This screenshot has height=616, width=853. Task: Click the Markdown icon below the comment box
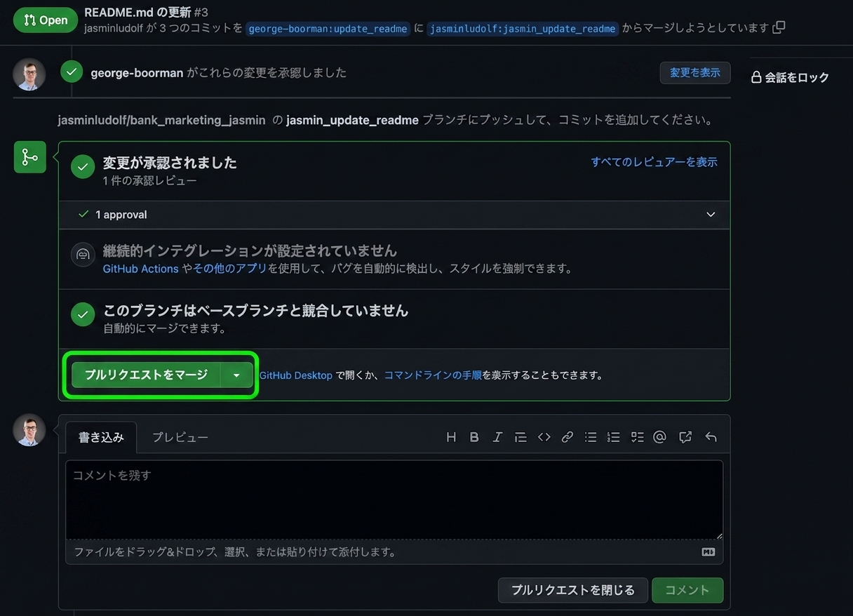tap(708, 552)
